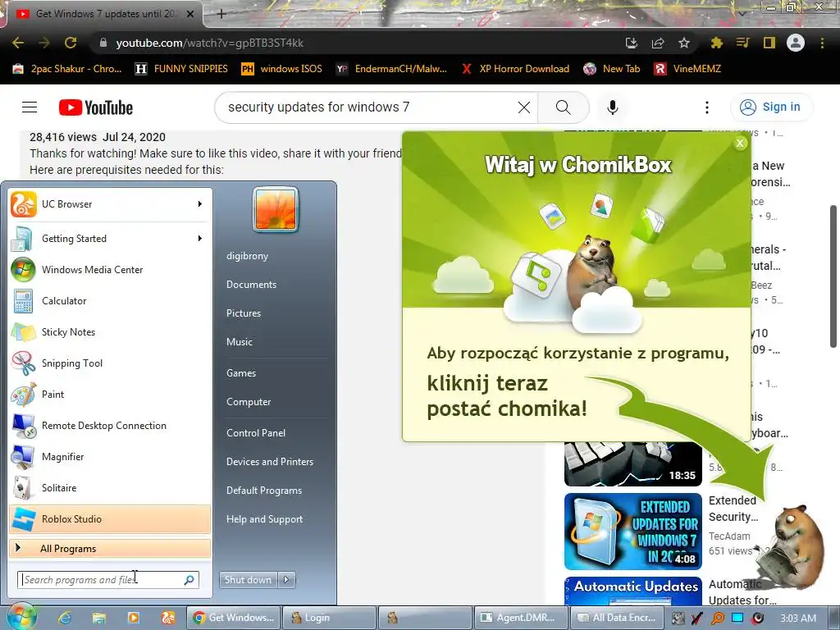Launch Windows Media Center

110,269
